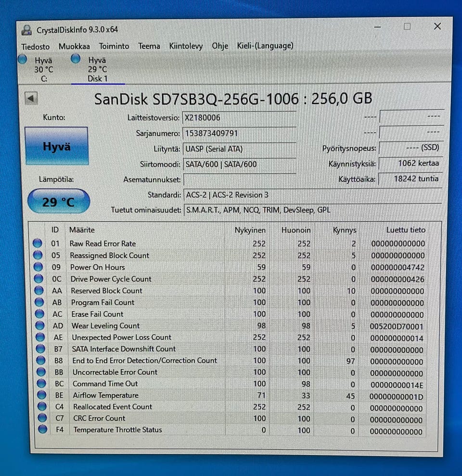Select the Disk 1 drive tab
Screen dimensions: 462x476
tap(97, 69)
